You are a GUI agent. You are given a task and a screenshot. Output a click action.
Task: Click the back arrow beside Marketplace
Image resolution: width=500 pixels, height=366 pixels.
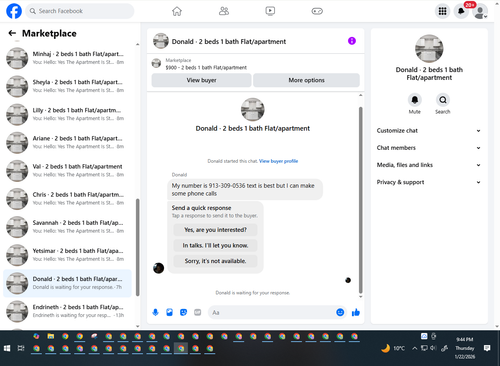pos(12,33)
